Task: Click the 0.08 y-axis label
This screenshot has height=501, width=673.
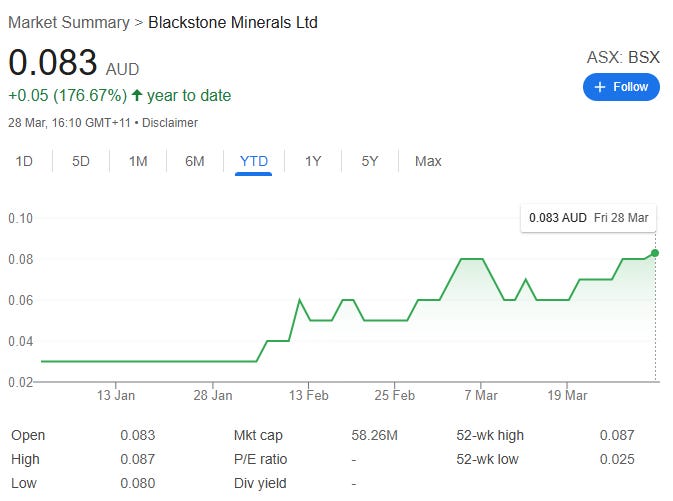Action: coord(20,259)
